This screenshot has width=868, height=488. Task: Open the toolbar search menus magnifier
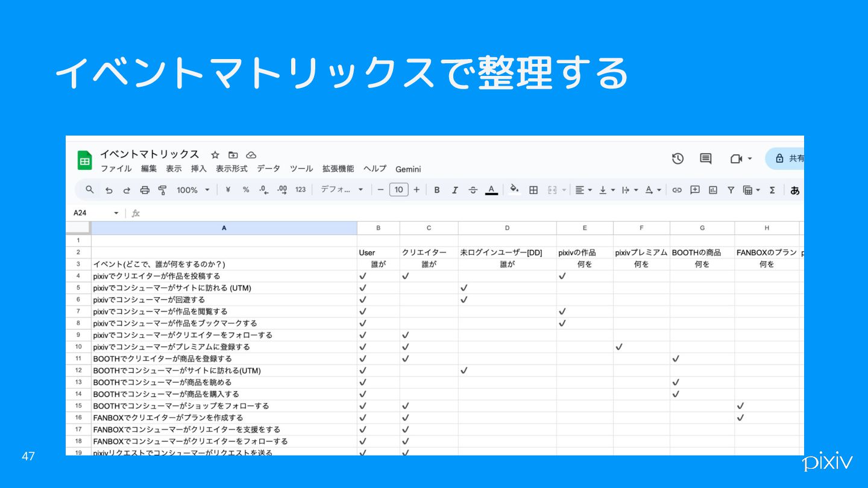(x=90, y=190)
